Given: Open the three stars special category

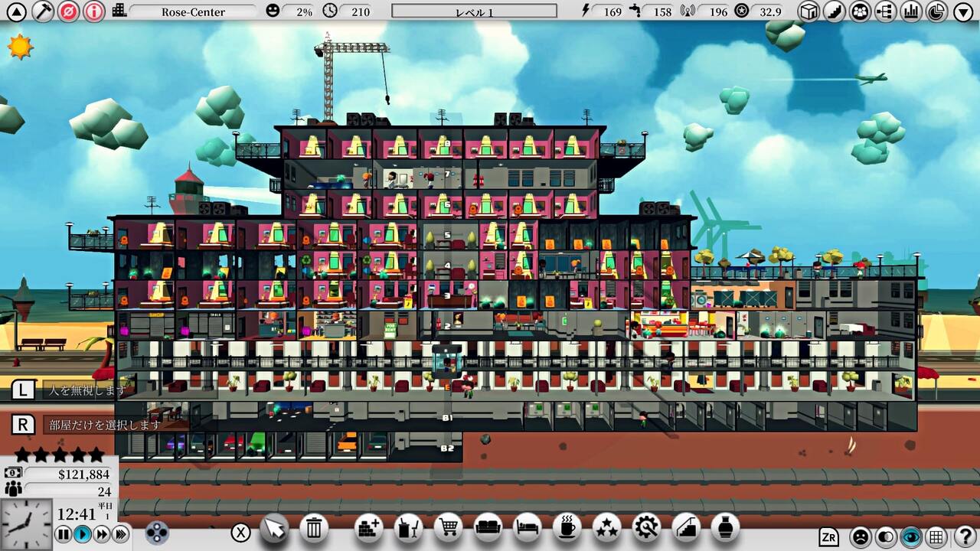Looking at the screenshot, I should [x=607, y=528].
